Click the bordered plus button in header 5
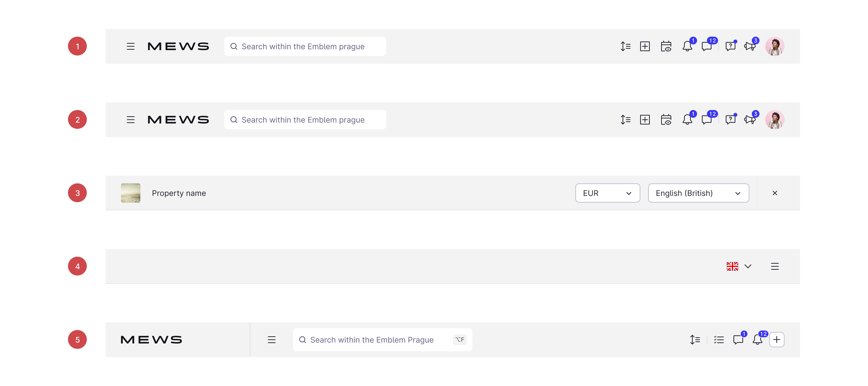The image size is (868, 386). pos(777,339)
